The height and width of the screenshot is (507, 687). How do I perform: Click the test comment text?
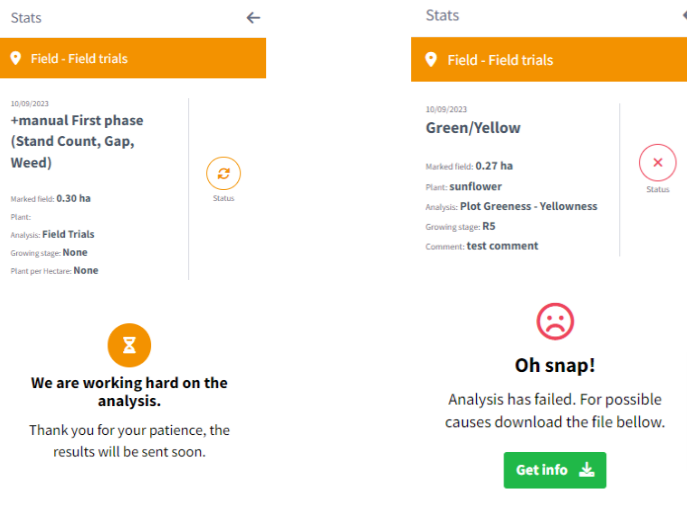(502, 246)
